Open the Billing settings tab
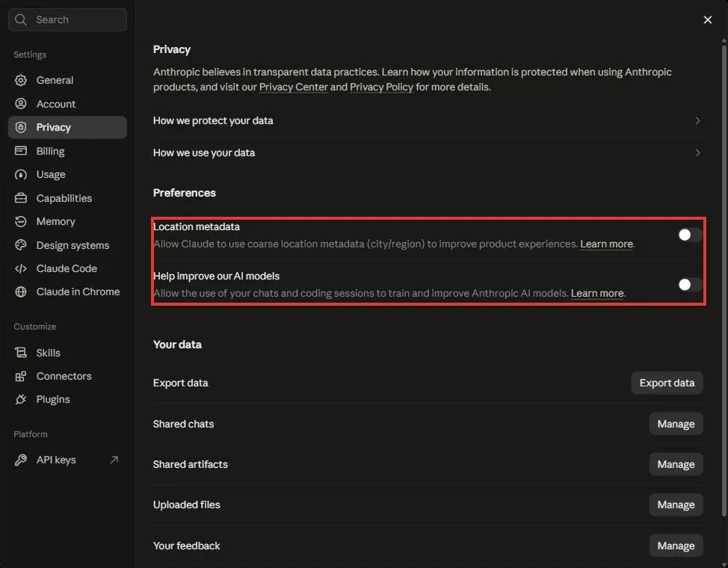 tap(67, 151)
